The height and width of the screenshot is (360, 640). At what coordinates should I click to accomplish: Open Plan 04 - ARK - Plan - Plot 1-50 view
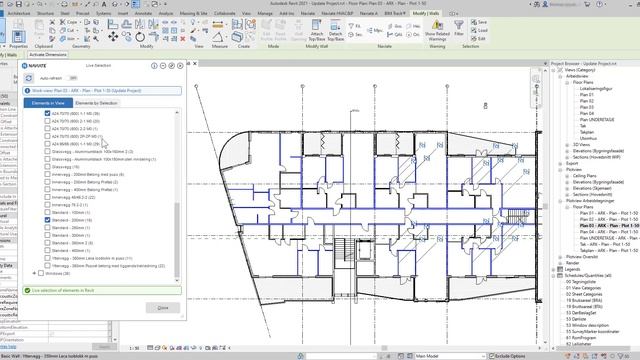pyautogui.click(x=609, y=232)
